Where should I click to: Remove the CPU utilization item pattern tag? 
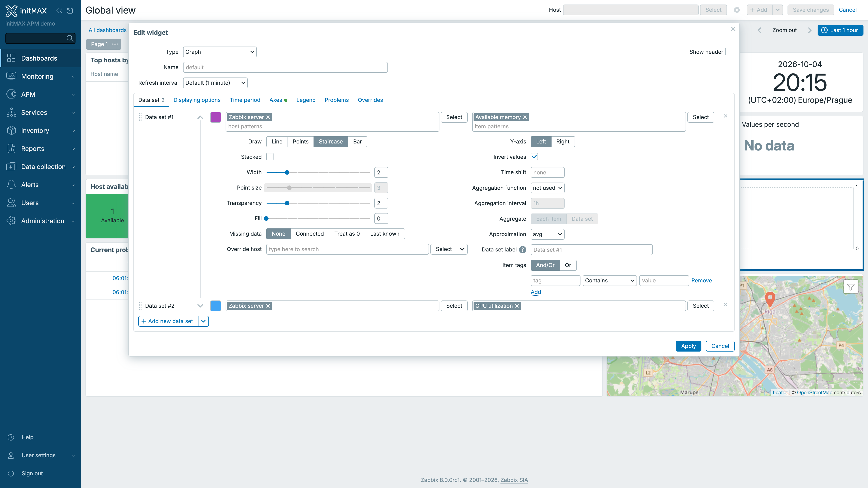517,306
